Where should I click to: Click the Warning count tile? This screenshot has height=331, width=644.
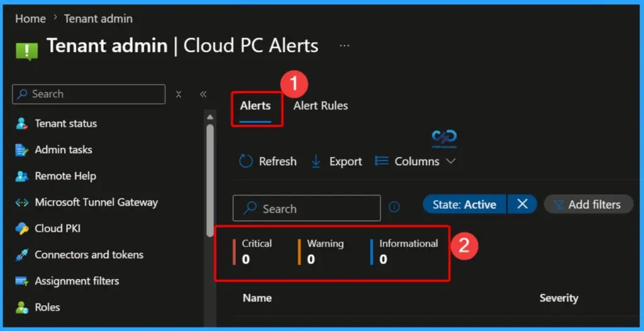pyautogui.click(x=321, y=252)
